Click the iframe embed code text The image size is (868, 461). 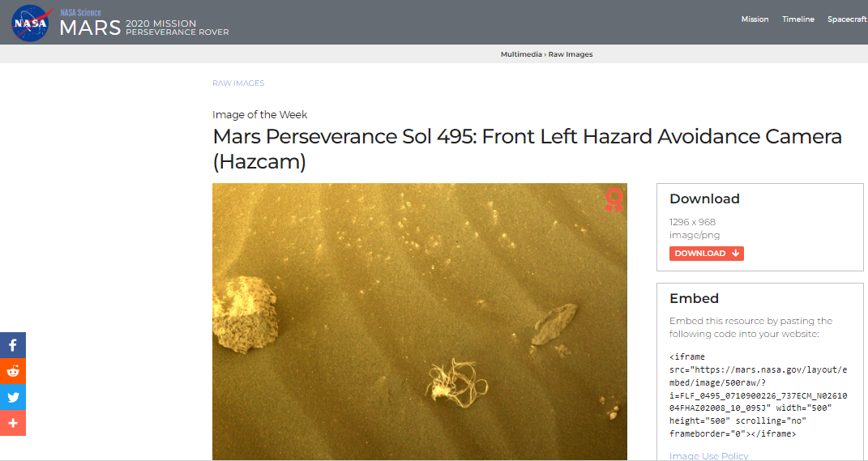(758, 395)
